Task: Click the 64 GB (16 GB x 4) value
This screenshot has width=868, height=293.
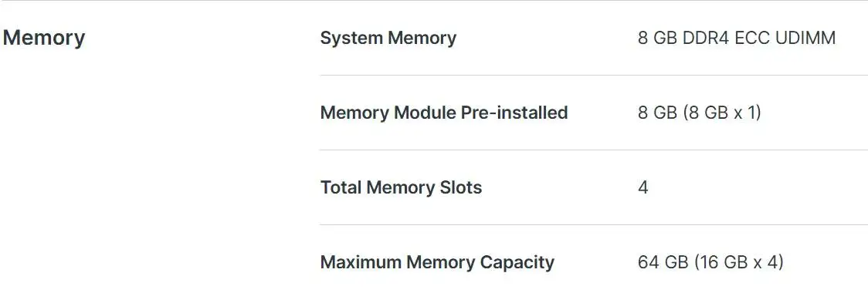Action: (710, 262)
